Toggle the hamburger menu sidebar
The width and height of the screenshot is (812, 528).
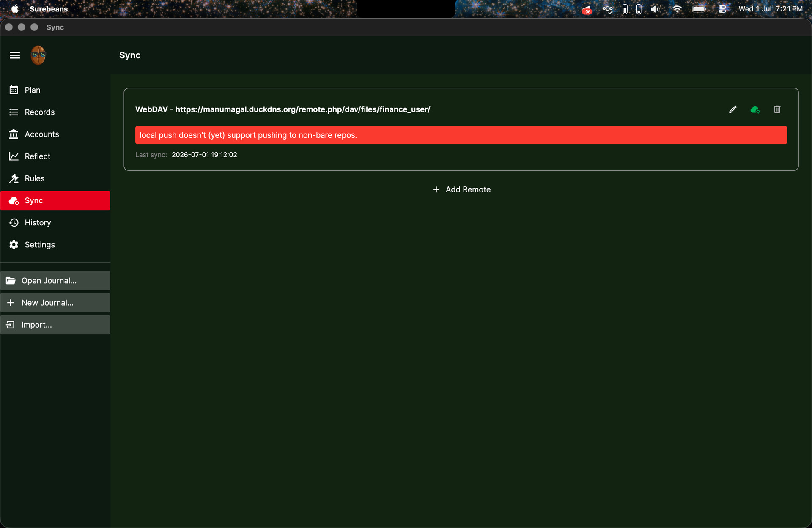15,55
